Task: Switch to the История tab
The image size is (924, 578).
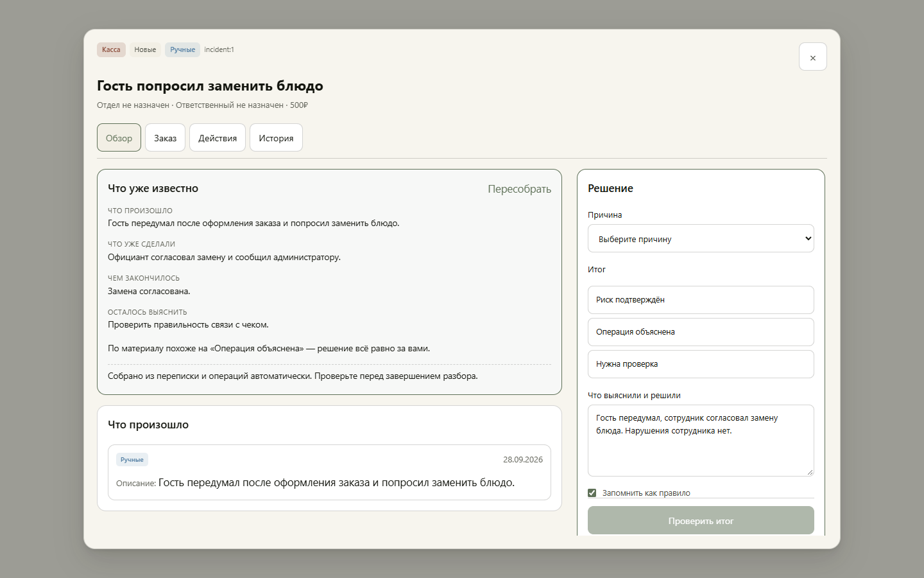Action: [x=276, y=137]
